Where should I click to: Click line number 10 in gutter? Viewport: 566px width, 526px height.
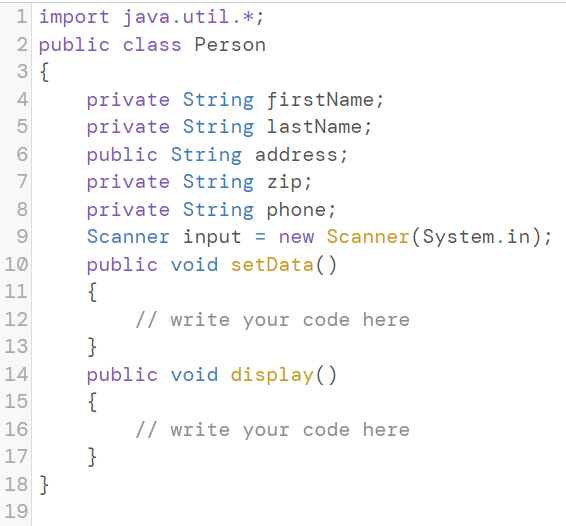tap(16, 265)
